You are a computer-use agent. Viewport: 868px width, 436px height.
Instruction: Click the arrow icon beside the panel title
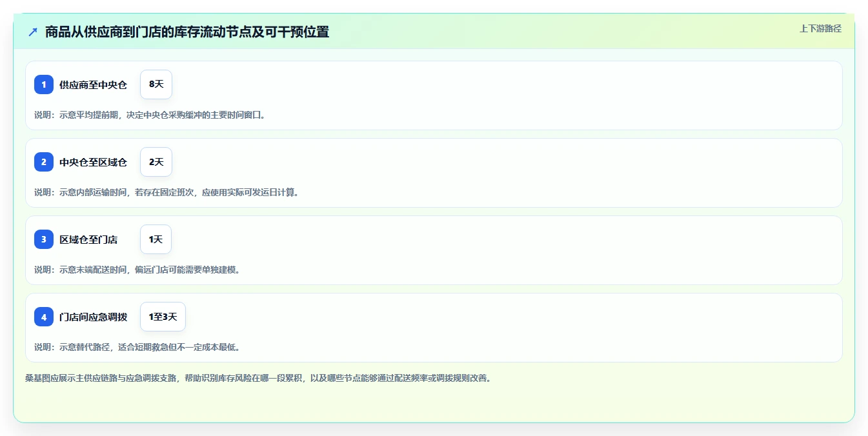tap(33, 32)
